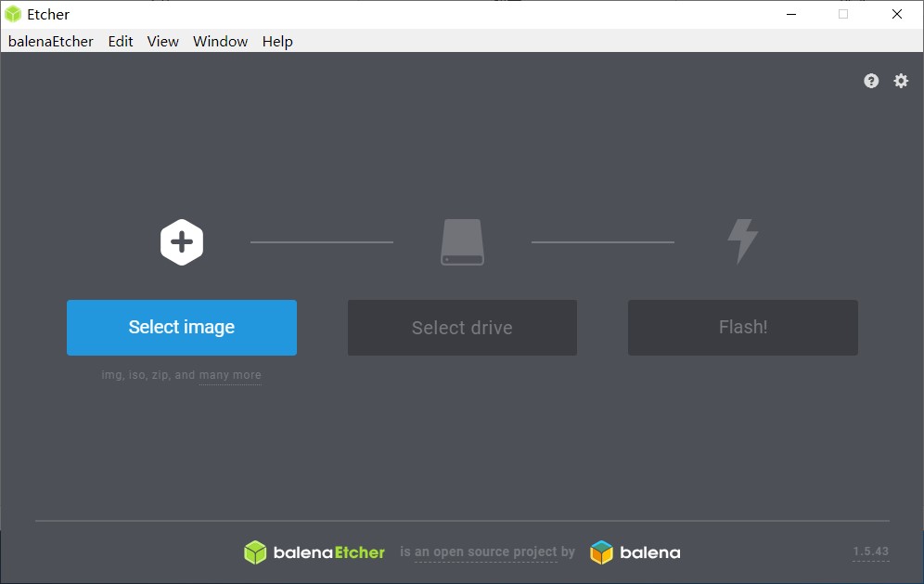The height and width of the screenshot is (584, 924).
Task: Open settings via the gear icon
Action: point(901,81)
